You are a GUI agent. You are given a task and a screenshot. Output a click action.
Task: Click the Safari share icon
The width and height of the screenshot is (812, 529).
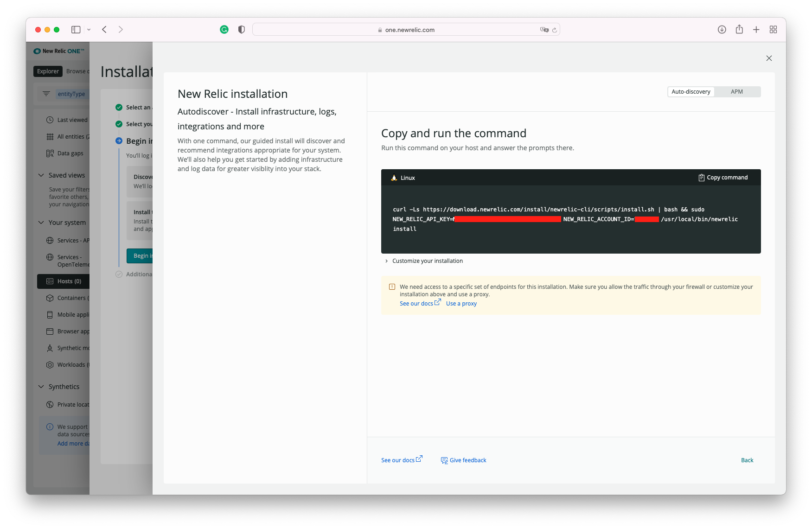click(739, 29)
